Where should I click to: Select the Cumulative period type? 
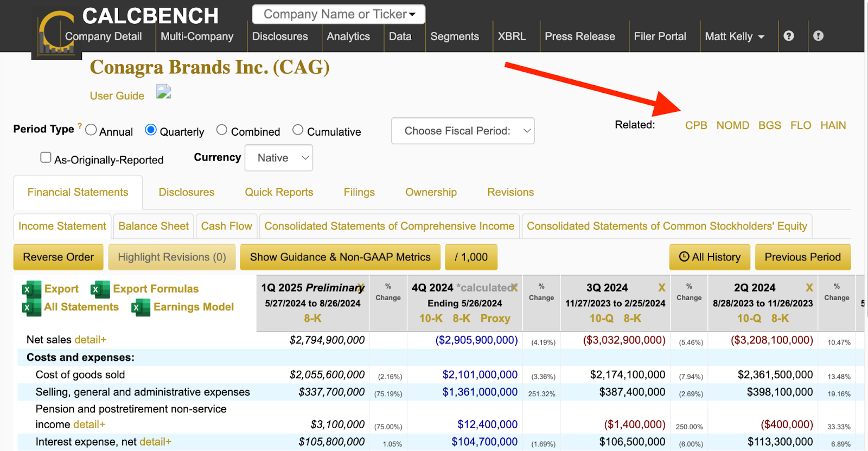(x=298, y=130)
